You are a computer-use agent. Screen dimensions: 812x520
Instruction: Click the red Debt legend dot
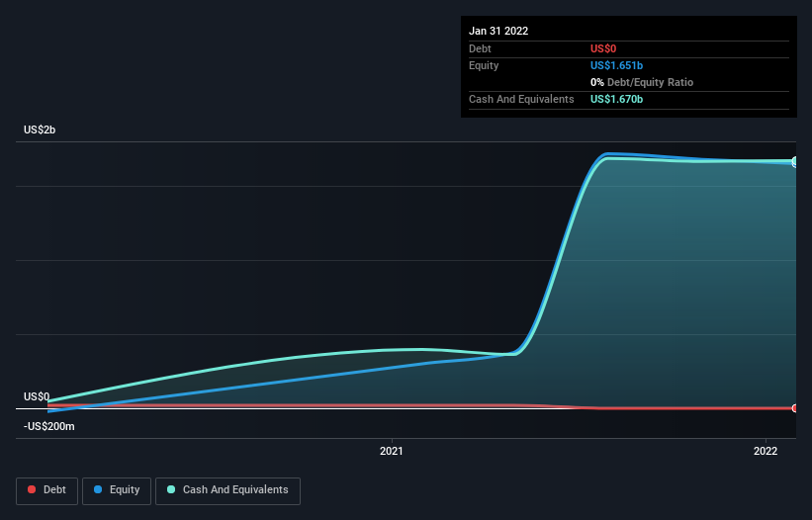coord(32,489)
